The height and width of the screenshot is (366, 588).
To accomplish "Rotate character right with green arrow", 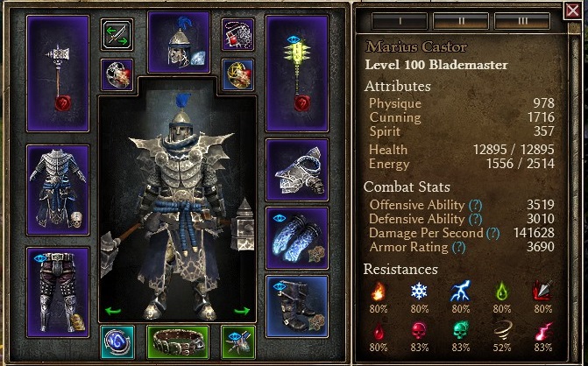I will click(x=242, y=311).
